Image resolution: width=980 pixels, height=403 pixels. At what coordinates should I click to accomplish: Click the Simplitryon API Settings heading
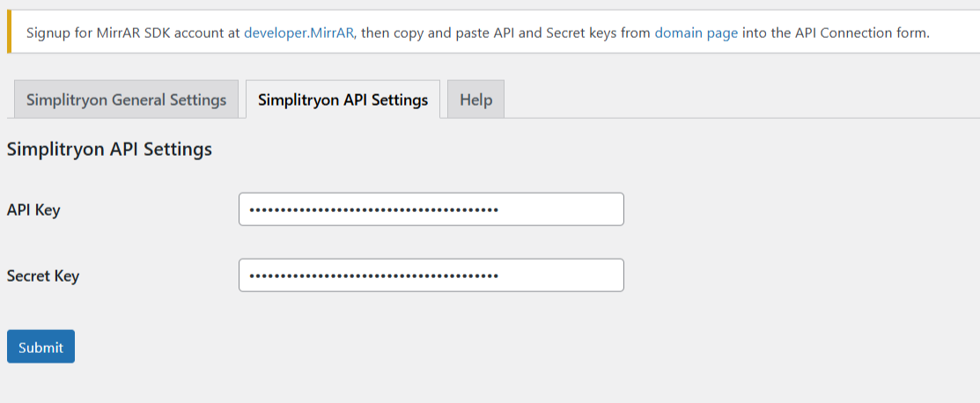pyautogui.click(x=109, y=150)
